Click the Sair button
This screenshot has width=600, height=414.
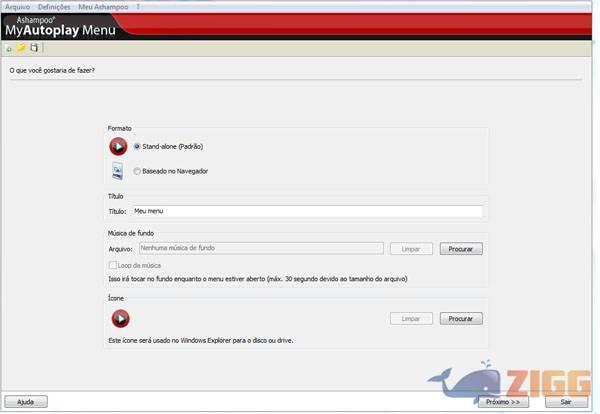[x=566, y=402]
